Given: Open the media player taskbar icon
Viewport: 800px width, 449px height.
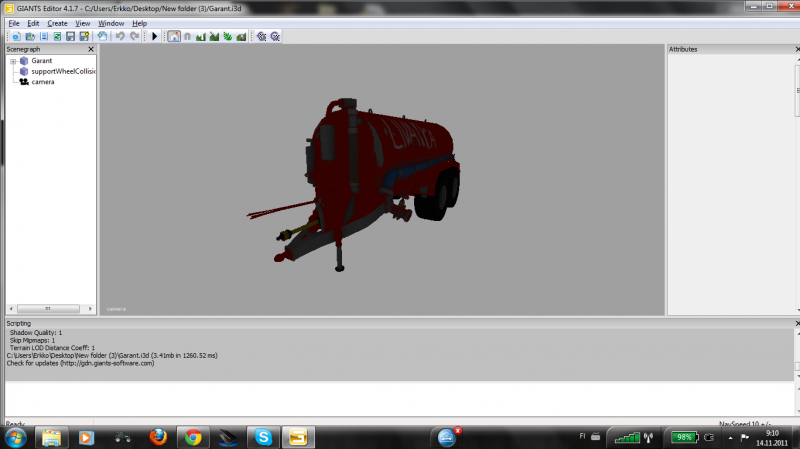Looking at the screenshot, I should pos(87,438).
